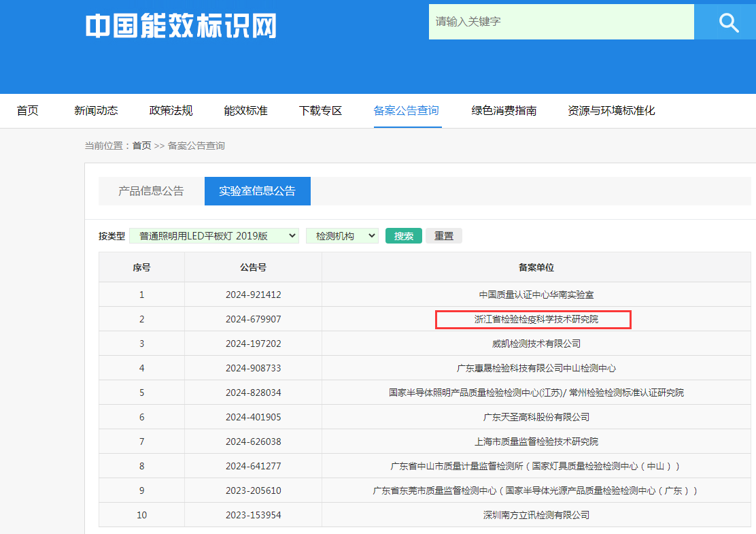Switch to the 产品信息公告 tab
Image resolution: width=756 pixels, height=534 pixels.
[x=151, y=191]
